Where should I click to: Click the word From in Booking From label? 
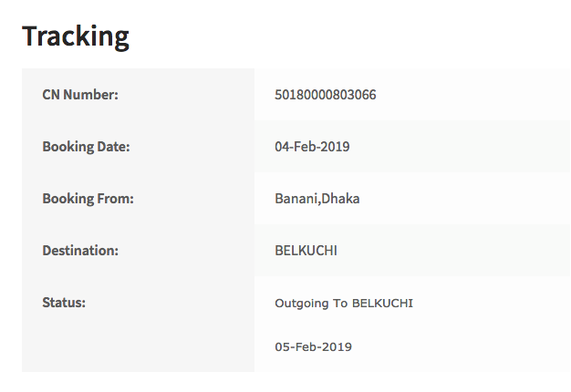coord(117,199)
